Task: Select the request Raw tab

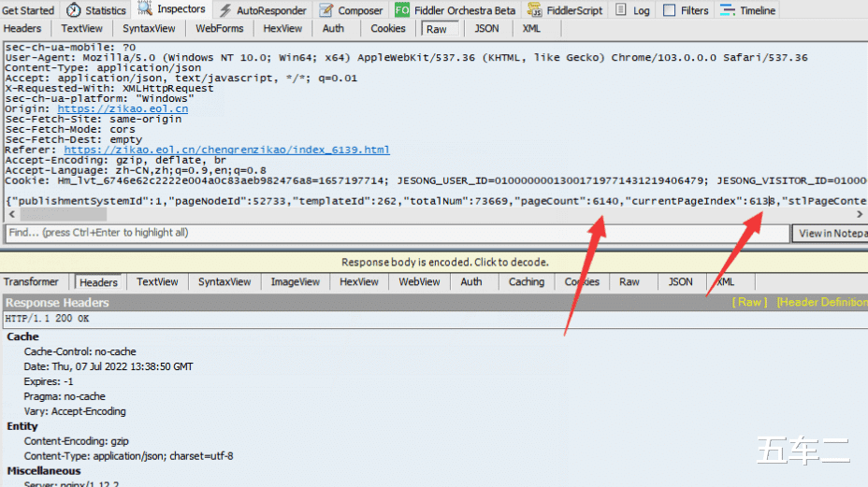Action: point(441,29)
